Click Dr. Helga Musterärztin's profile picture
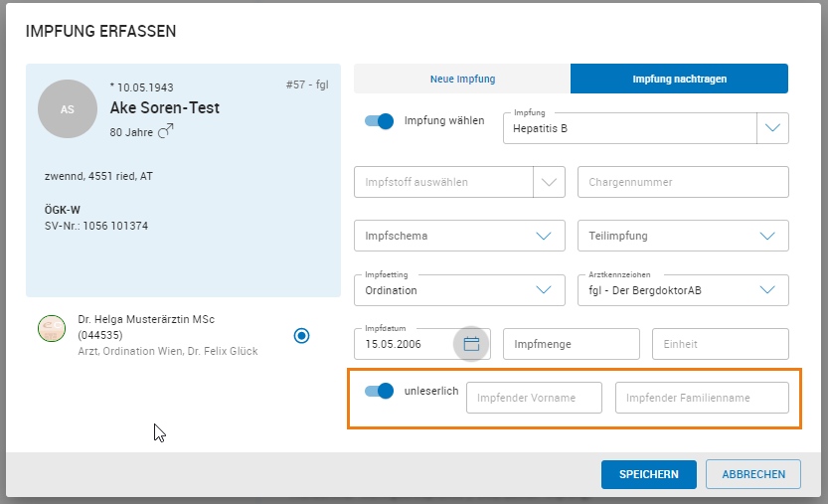This screenshot has height=504, width=828. (x=51, y=329)
